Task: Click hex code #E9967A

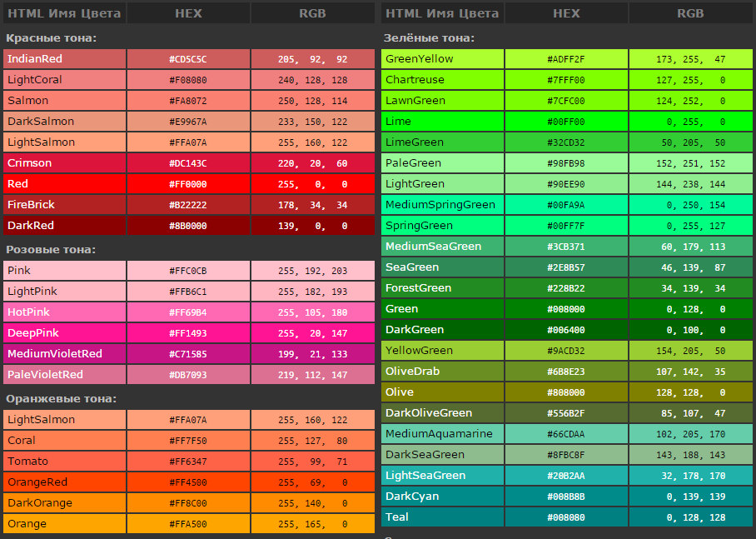Action: coord(188,122)
